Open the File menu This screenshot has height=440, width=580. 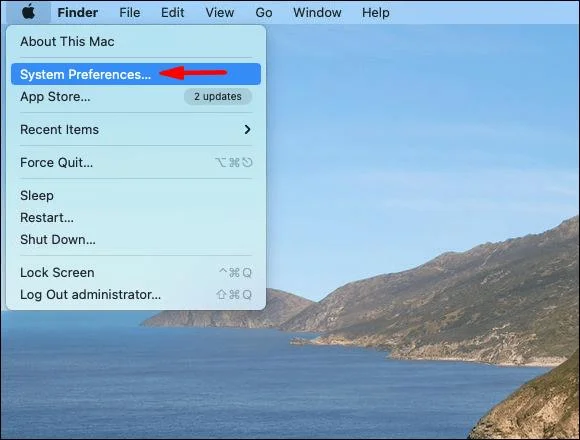129,13
